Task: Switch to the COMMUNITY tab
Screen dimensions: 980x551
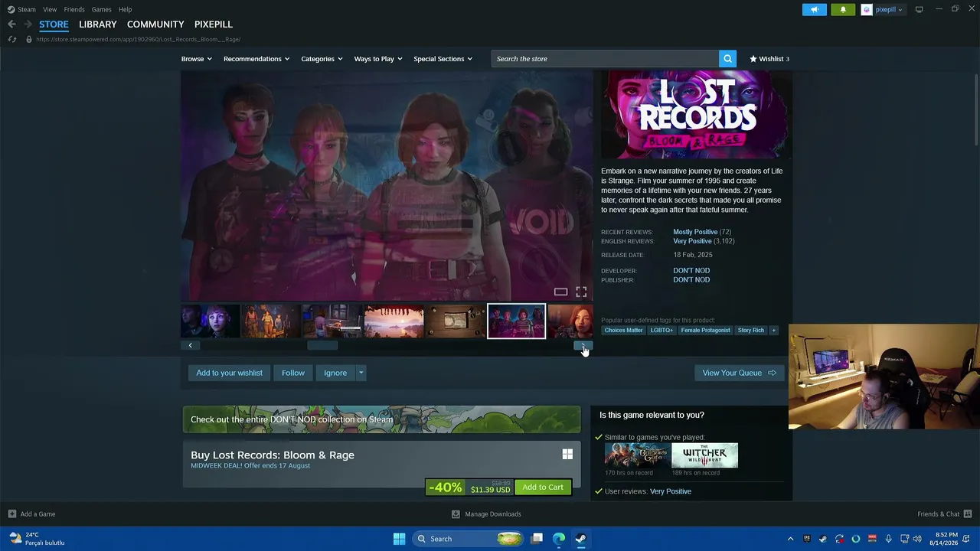Action: (x=155, y=24)
